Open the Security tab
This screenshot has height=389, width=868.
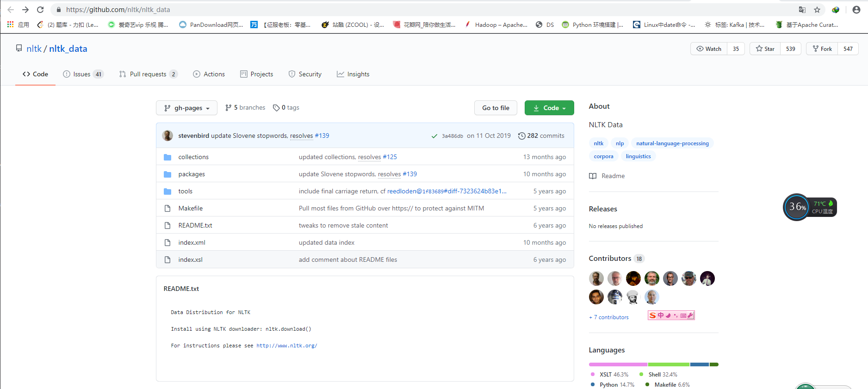(305, 74)
